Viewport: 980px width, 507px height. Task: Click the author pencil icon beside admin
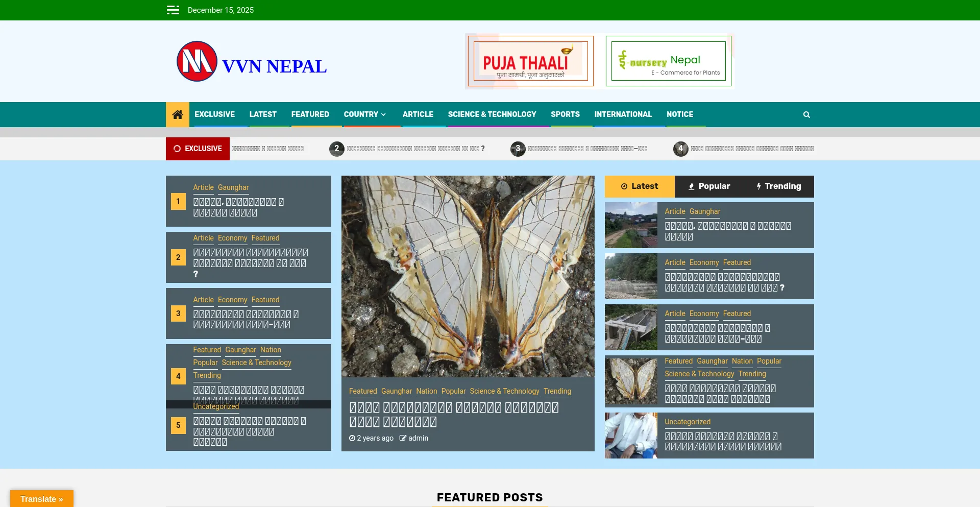[403, 438]
